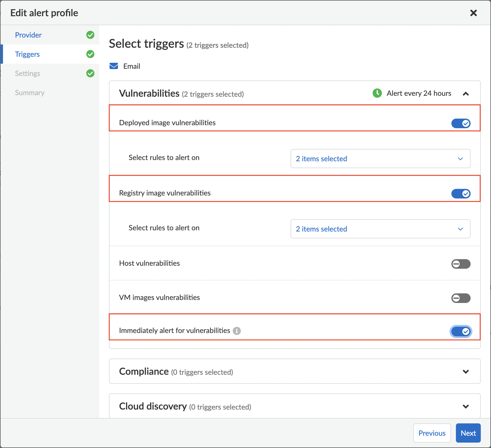This screenshot has width=491, height=448.
Task: Click the Immediately alert for vulnerabilities label
Action: (x=175, y=331)
